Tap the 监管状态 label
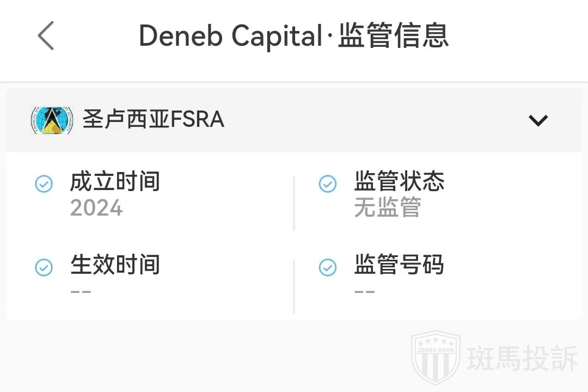 (399, 181)
